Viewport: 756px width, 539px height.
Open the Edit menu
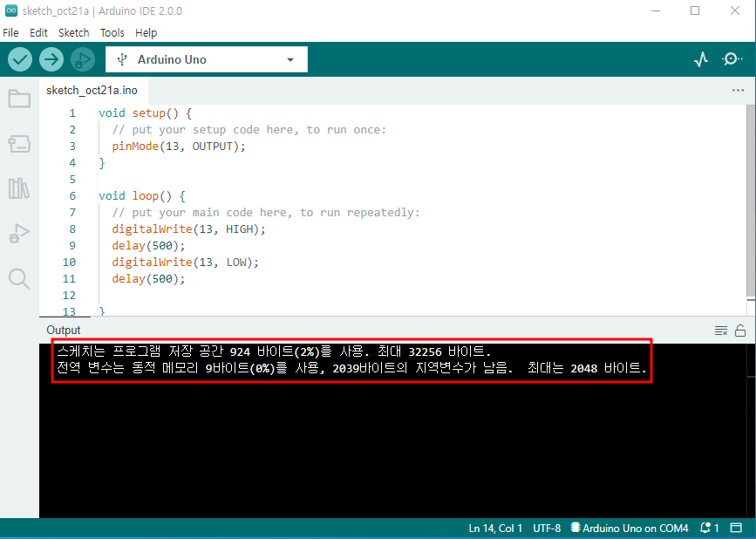(x=38, y=33)
